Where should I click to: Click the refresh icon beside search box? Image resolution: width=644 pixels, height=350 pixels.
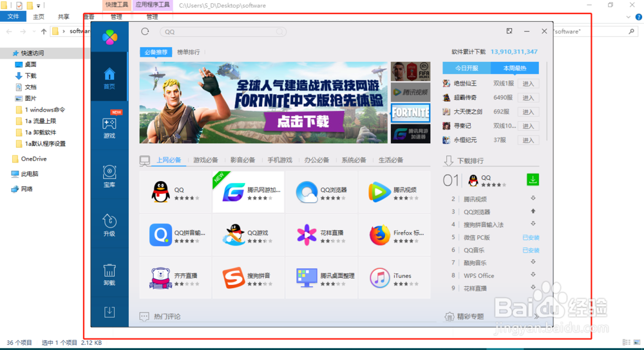click(x=145, y=32)
